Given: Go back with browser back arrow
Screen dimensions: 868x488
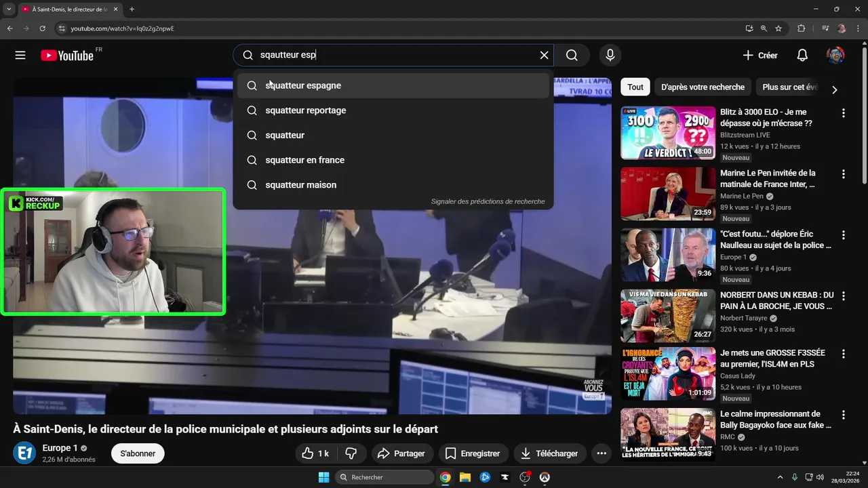Looking at the screenshot, I should [x=9, y=28].
